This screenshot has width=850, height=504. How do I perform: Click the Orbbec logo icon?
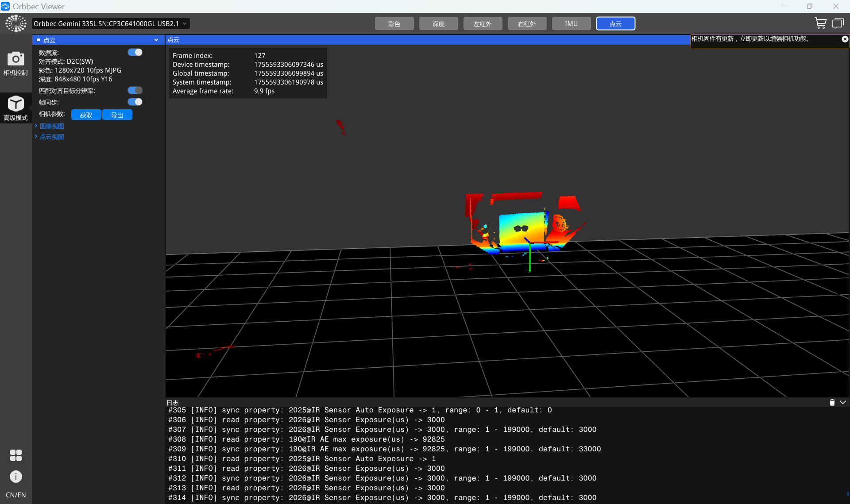coord(15,23)
